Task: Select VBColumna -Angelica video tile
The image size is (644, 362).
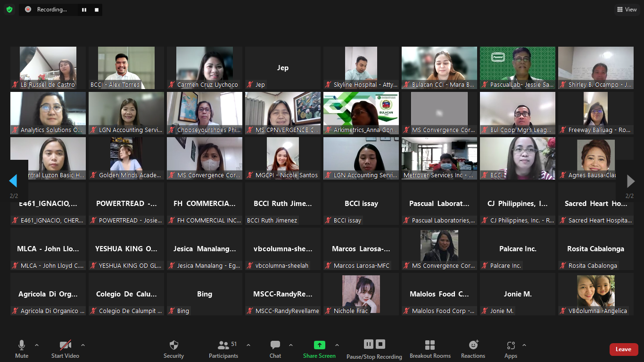Action: click(596, 294)
